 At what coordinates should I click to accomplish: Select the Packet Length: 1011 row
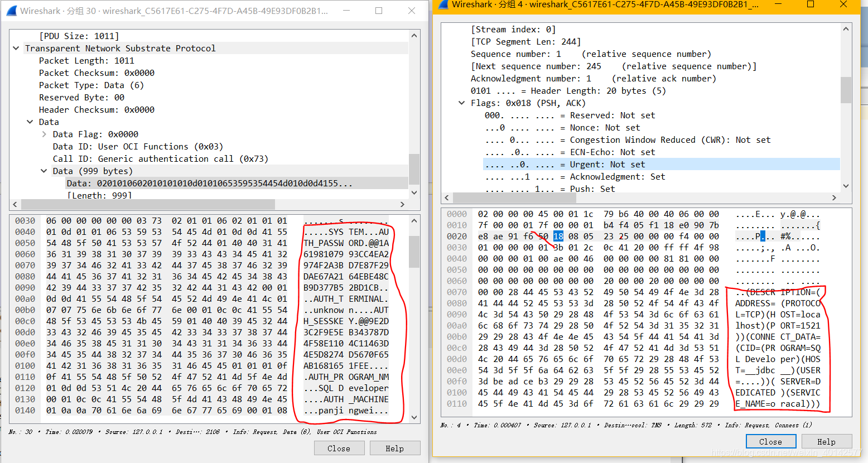(x=86, y=61)
